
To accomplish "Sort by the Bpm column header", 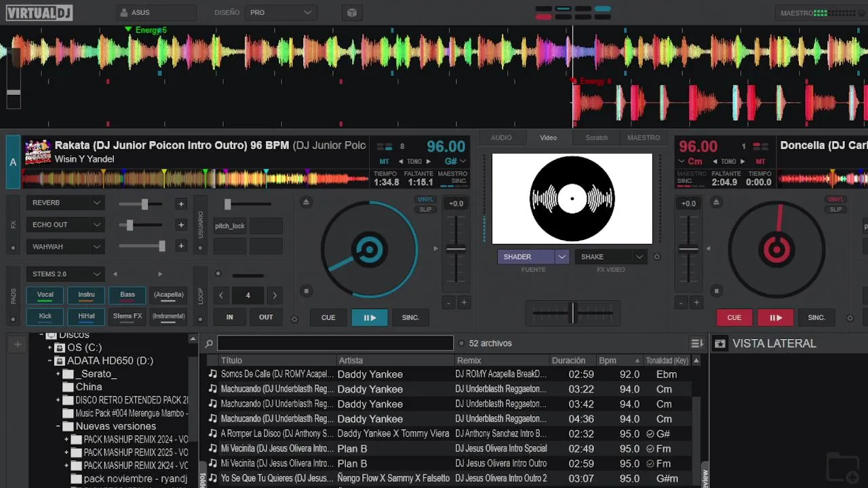I will click(x=619, y=361).
